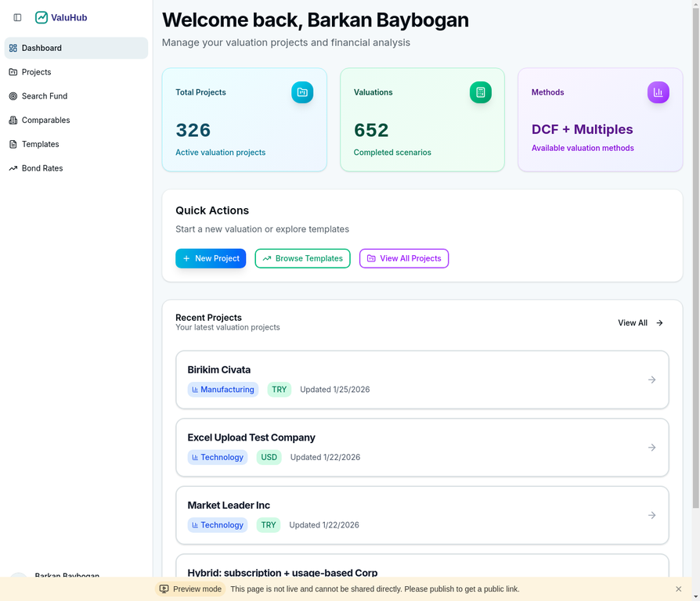Click the purple chart icon on Methods card

coord(658,92)
